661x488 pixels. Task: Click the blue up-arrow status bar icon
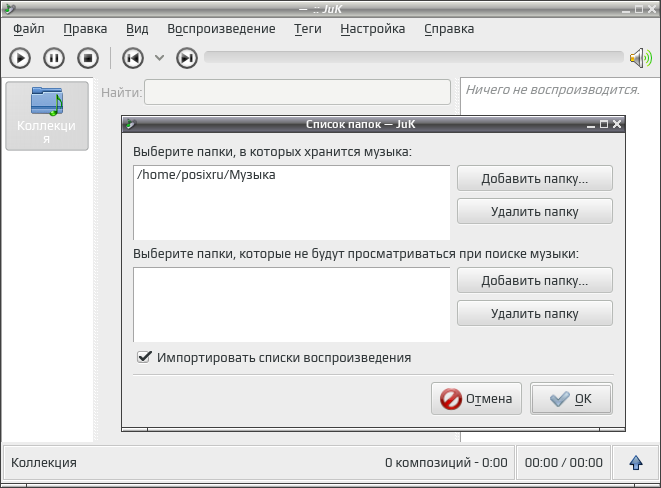pos(636,463)
